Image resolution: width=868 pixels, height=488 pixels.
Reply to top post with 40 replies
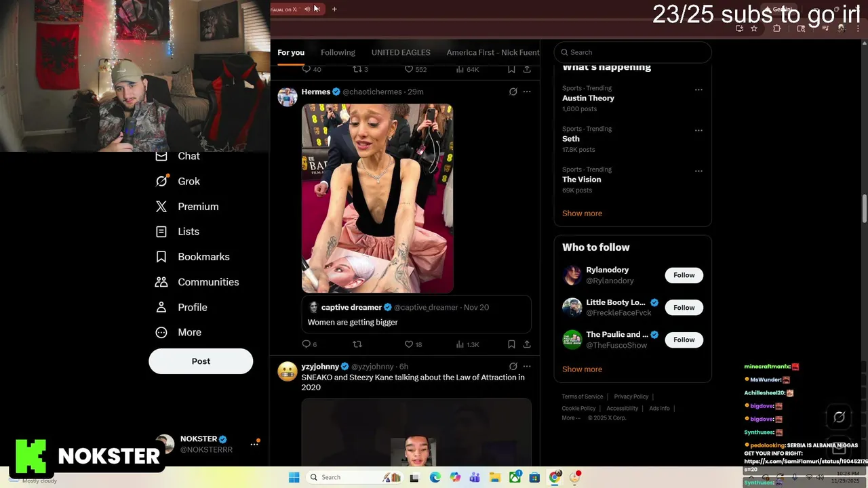point(311,69)
